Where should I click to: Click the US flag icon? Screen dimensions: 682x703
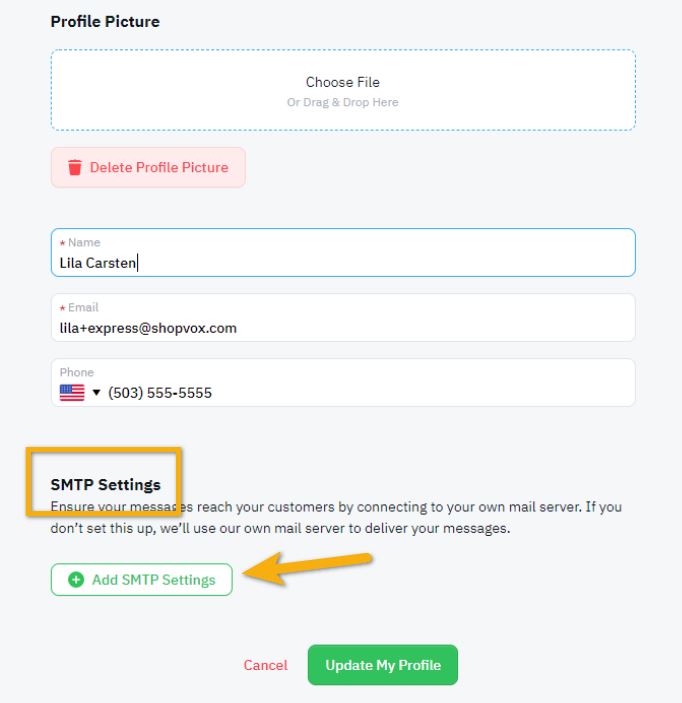click(72, 393)
